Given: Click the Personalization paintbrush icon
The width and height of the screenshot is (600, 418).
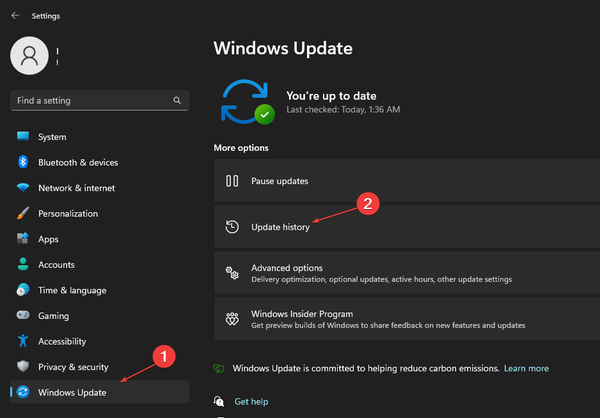Looking at the screenshot, I should coord(22,213).
